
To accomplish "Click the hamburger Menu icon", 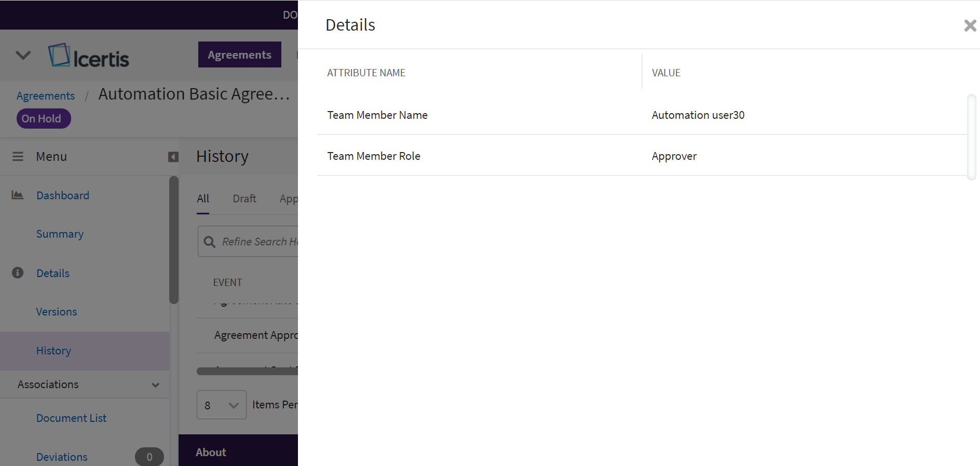I will point(18,157).
